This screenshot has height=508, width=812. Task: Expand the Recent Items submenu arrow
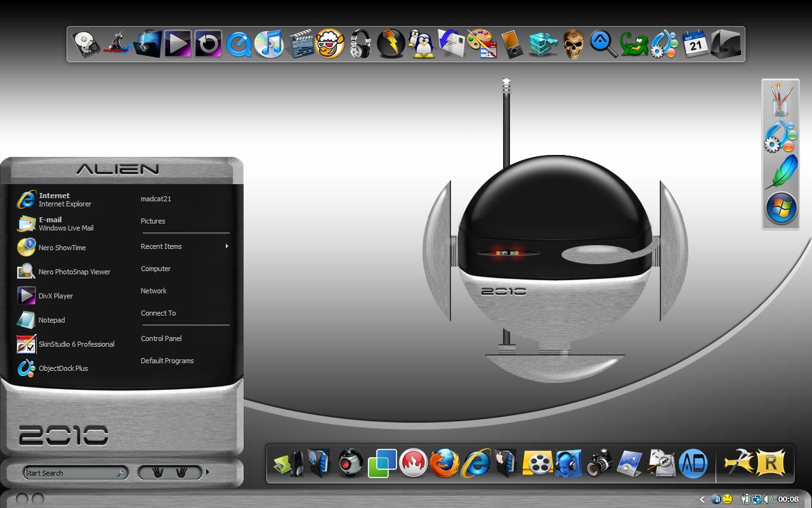(x=226, y=246)
